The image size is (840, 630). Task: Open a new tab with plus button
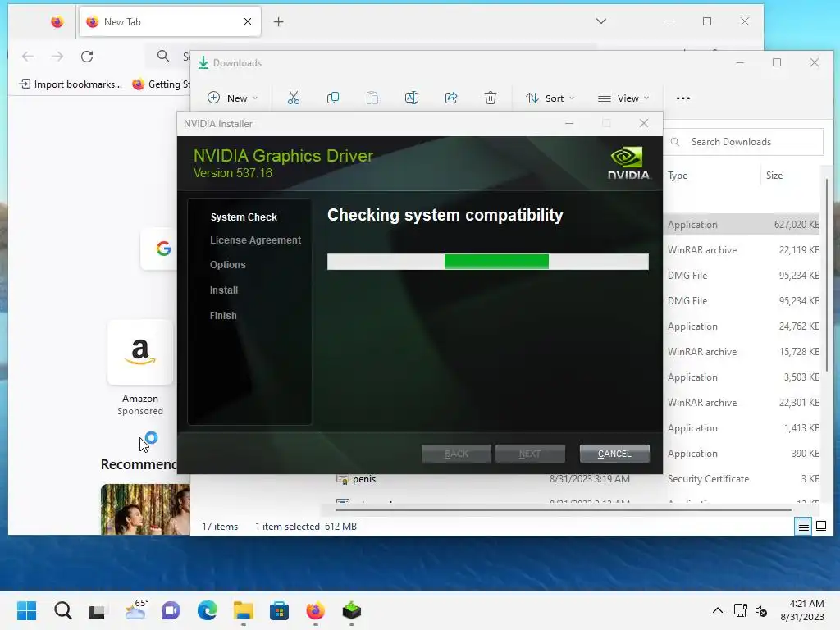point(279,22)
